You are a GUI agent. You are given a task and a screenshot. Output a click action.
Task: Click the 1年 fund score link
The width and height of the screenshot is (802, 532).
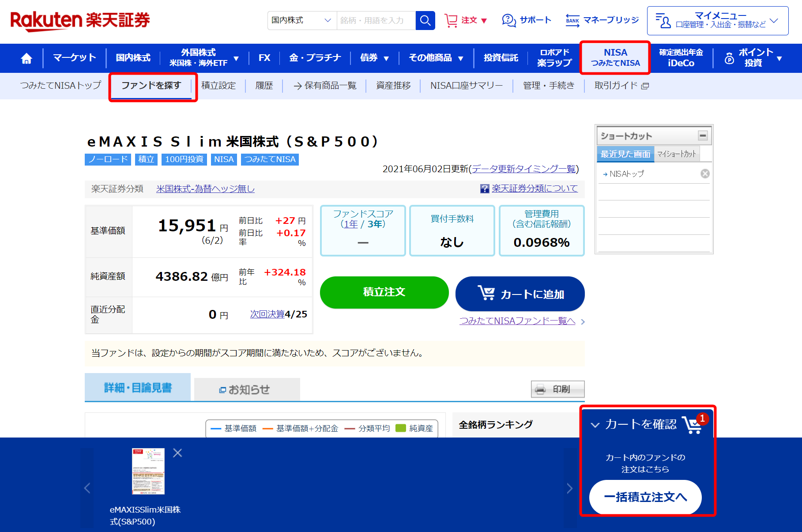pos(351,224)
